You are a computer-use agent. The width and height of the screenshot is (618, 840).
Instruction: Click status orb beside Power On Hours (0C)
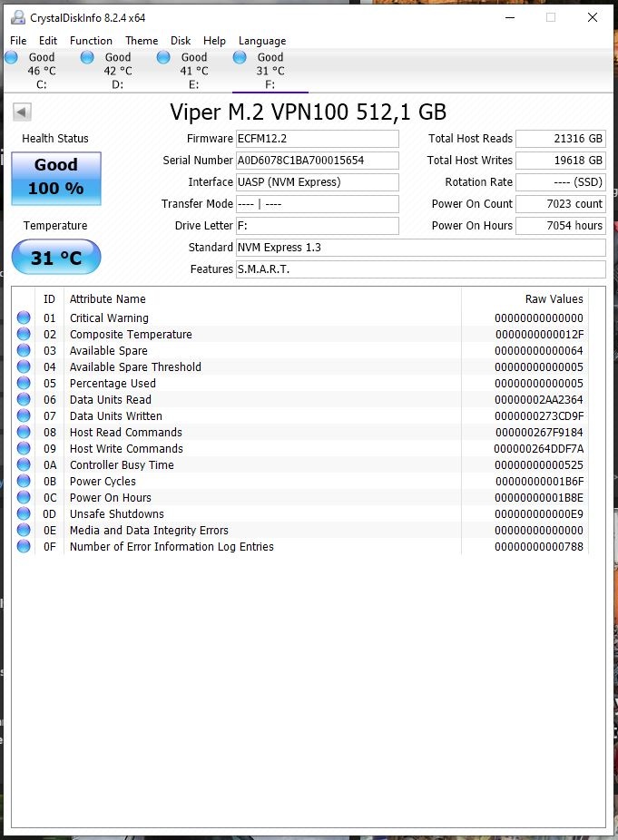click(x=24, y=497)
